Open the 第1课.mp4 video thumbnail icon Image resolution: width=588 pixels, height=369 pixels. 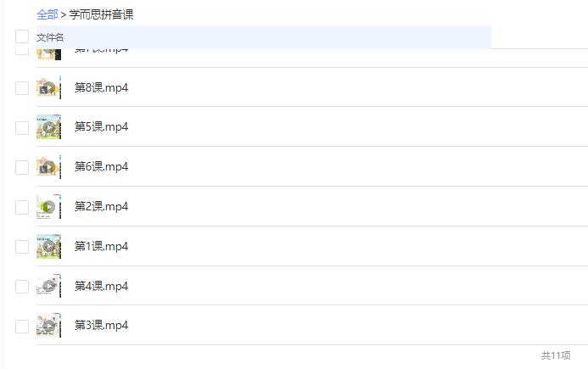point(48,246)
